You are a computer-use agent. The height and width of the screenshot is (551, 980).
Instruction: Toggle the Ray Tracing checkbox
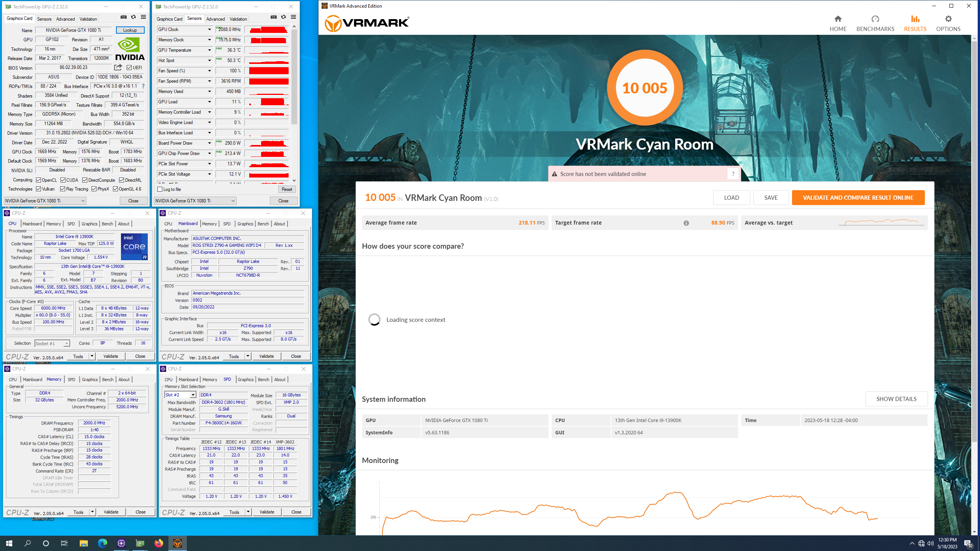[x=62, y=189]
